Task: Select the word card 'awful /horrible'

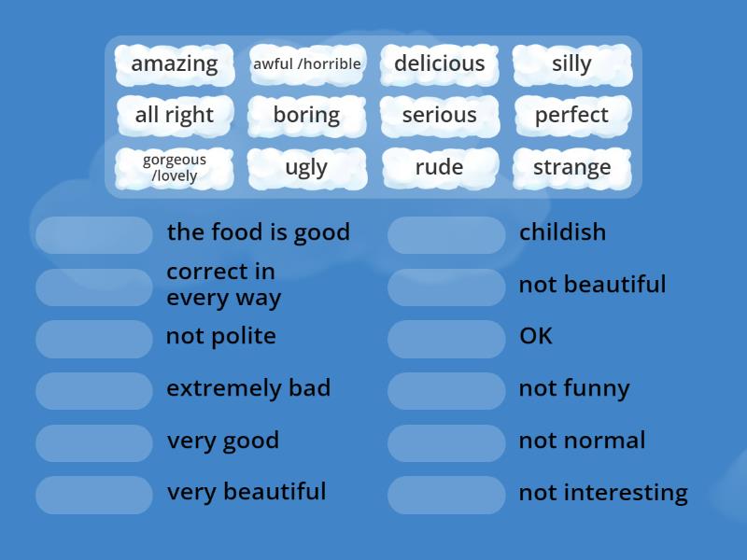Action: (x=307, y=64)
